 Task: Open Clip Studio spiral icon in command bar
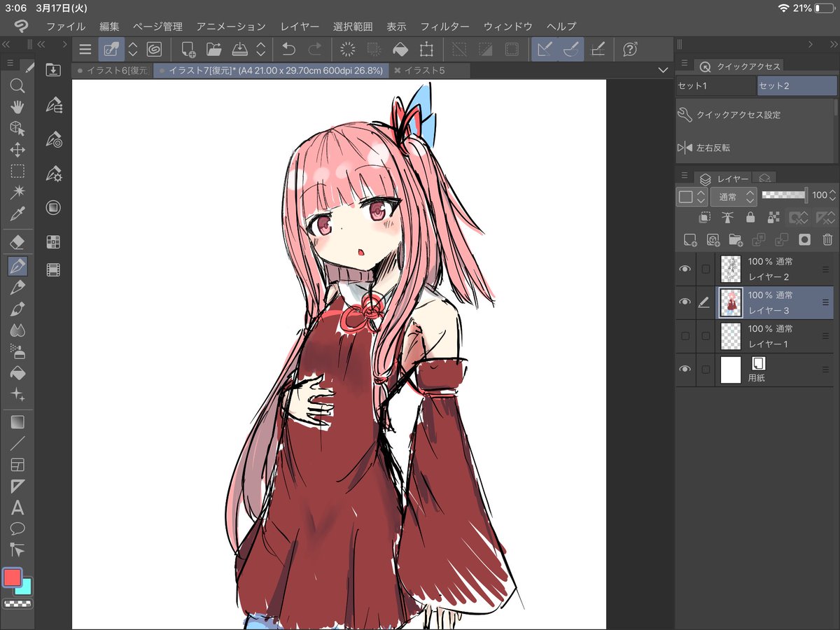154,49
